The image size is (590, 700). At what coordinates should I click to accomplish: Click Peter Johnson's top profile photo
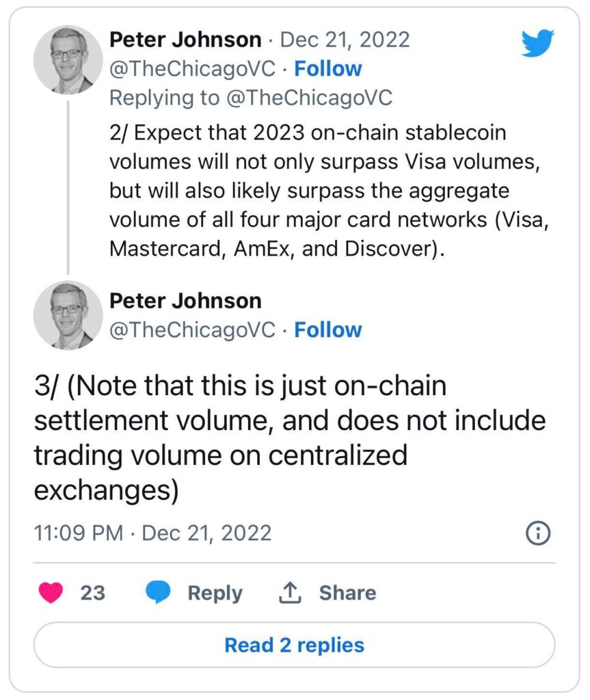(68, 60)
